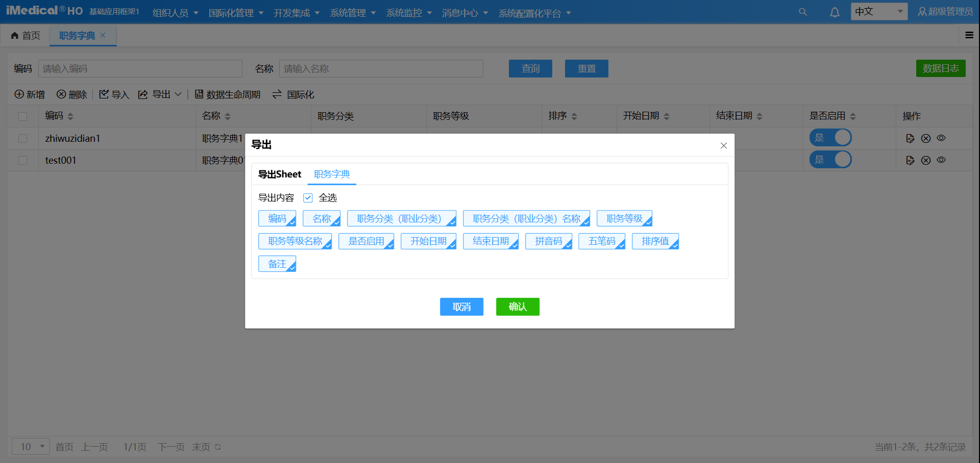Open the 组织人员 menu
Image resolution: width=980 pixels, height=463 pixels.
[x=175, y=13]
